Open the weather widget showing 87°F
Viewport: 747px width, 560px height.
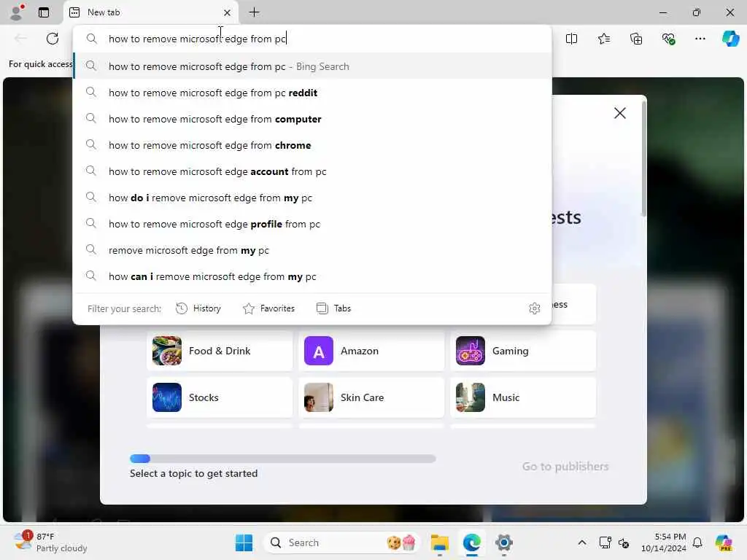pyautogui.click(x=50, y=542)
